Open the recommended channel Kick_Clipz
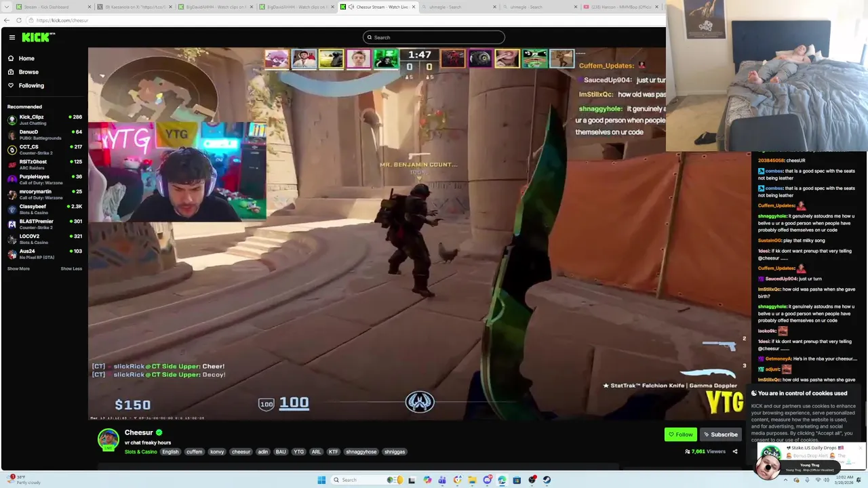 click(43, 120)
